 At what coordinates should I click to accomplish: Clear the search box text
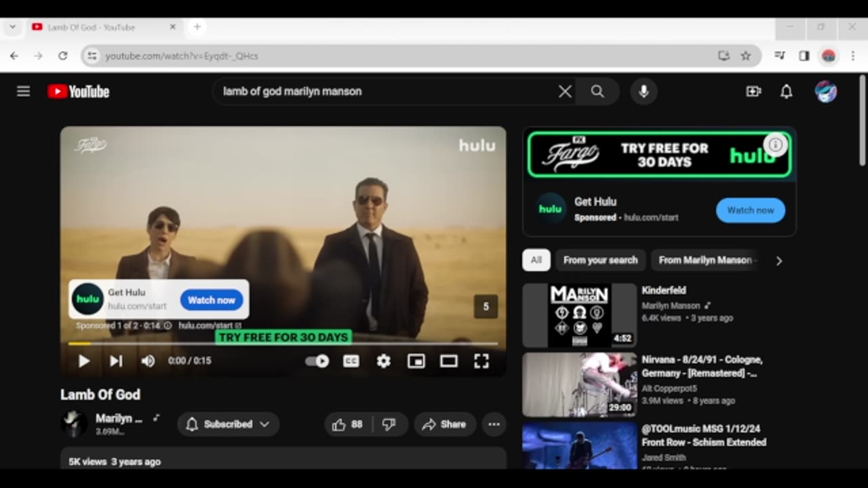[x=565, y=91]
